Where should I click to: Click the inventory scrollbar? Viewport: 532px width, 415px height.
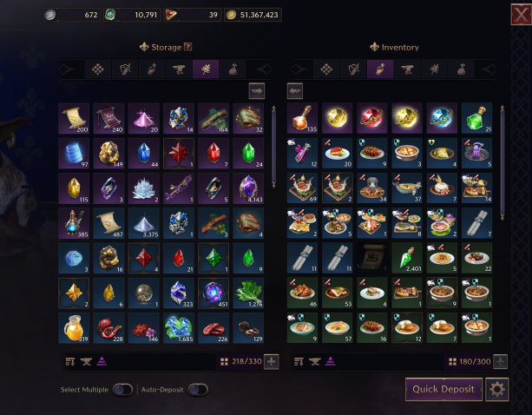pos(502,163)
